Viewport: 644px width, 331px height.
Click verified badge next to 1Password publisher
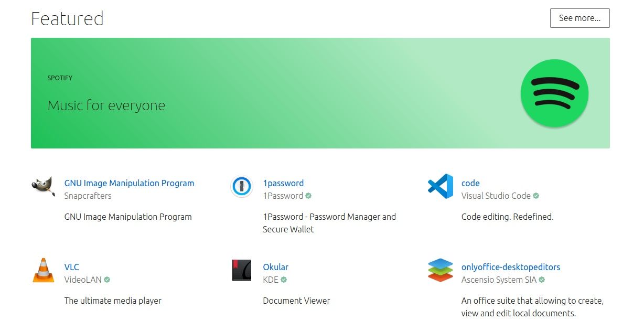click(x=308, y=196)
